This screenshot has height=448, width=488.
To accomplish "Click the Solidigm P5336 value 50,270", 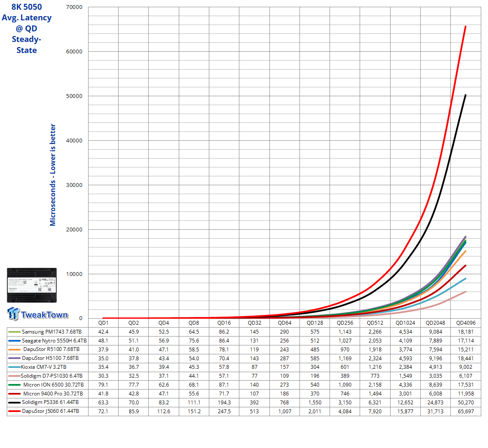I will pos(466,403).
